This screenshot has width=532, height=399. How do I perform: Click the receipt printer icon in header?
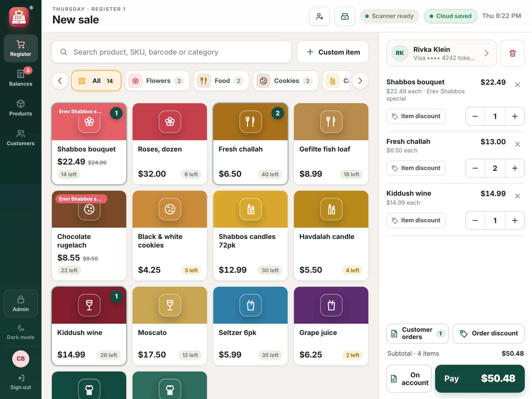[x=345, y=16]
